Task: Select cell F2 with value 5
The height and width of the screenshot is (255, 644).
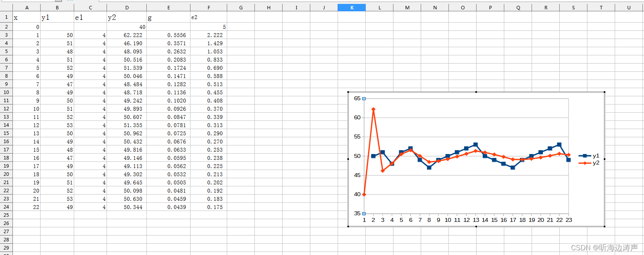Action: (x=209, y=27)
